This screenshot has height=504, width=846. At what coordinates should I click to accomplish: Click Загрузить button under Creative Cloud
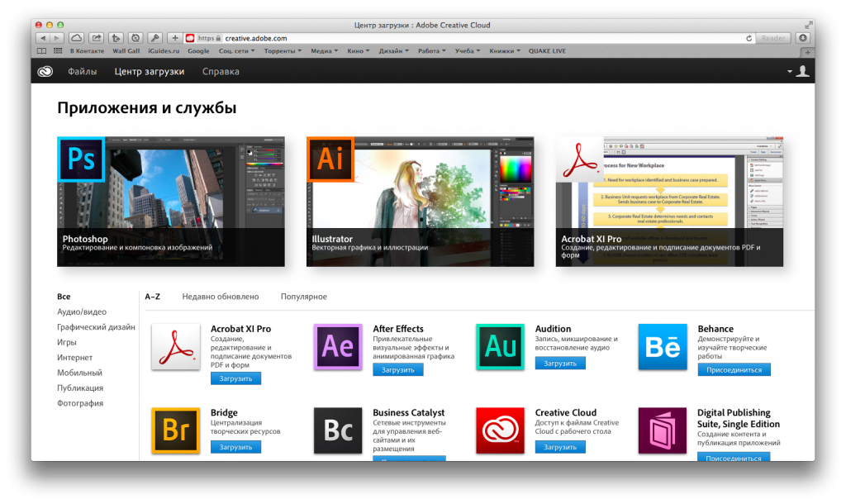click(560, 447)
